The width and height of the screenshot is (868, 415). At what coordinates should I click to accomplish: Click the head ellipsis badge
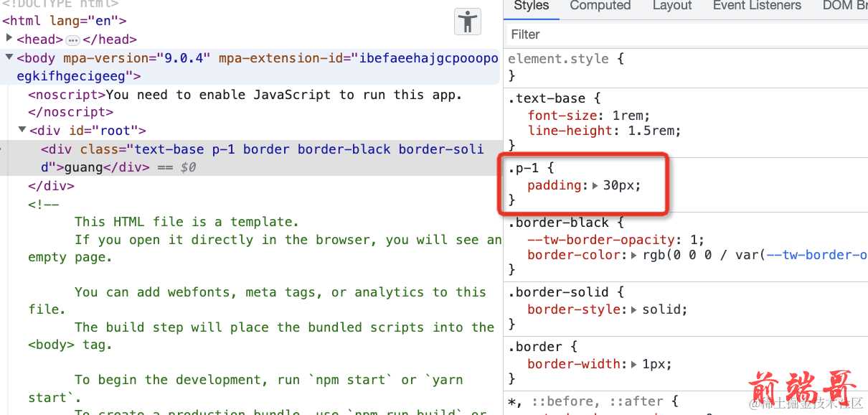tap(73, 40)
